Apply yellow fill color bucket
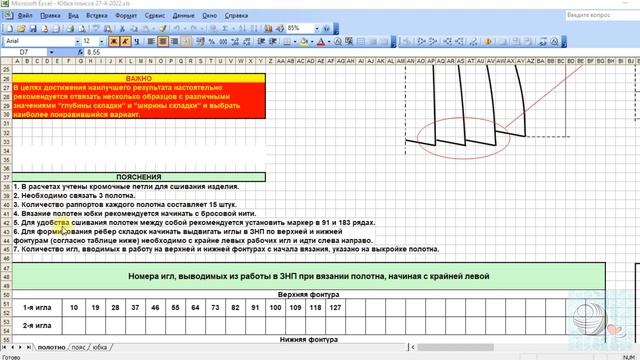Image resolution: width=640 pixels, height=360 pixels. coord(304,42)
